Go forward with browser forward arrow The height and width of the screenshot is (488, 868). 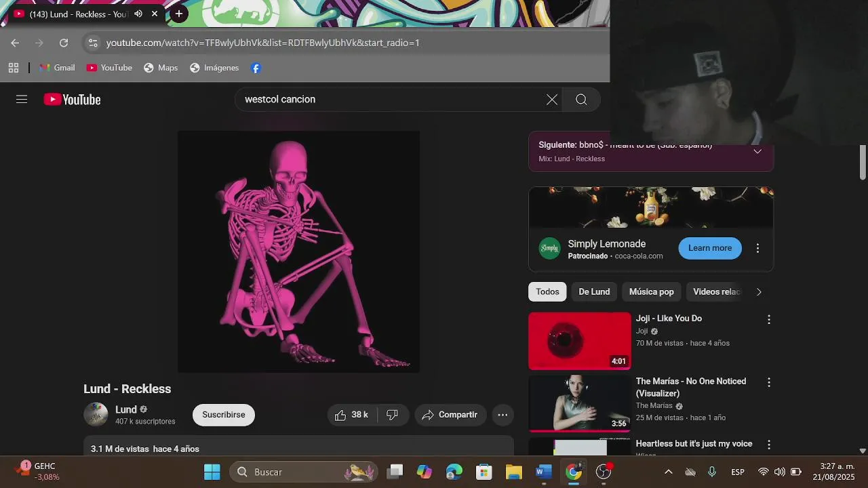pyautogui.click(x=39, y=43)
